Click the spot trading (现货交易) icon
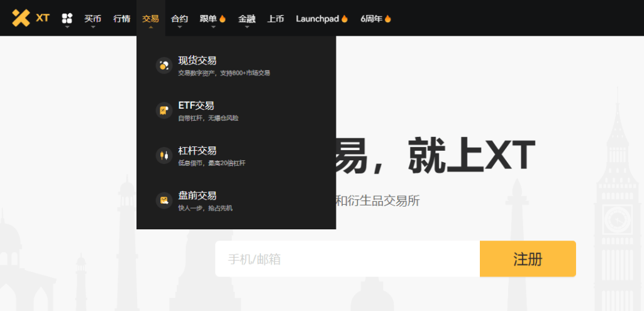This screenshot has height=311, width=644. pyautogui.click(x=164, y=65)
